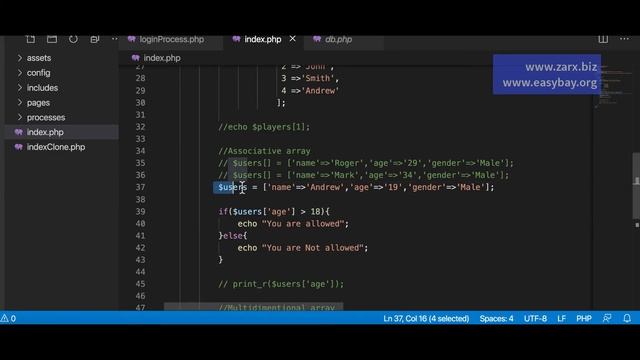Open editor more actions menu
Viewport: 640px width, 360px height.
624,39
